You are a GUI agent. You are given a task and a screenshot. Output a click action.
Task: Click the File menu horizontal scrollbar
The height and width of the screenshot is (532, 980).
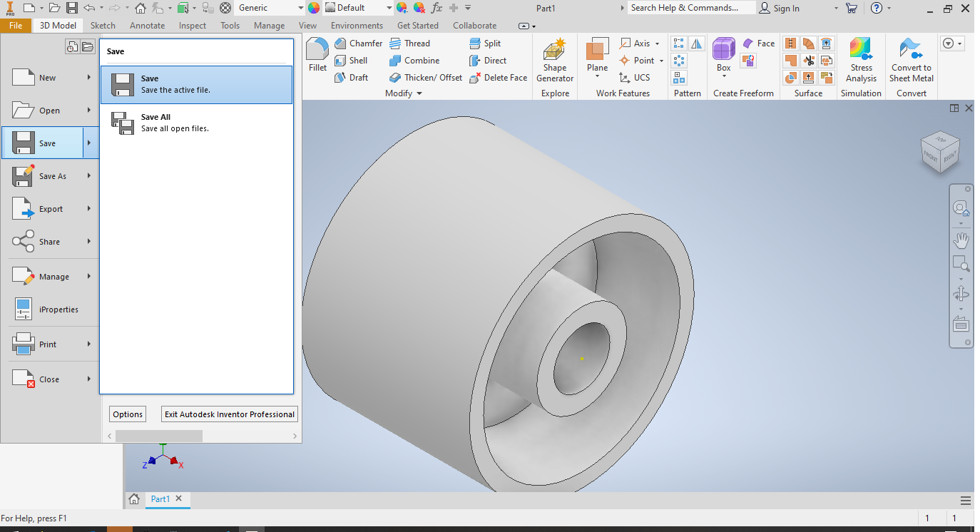click(159, 436)
